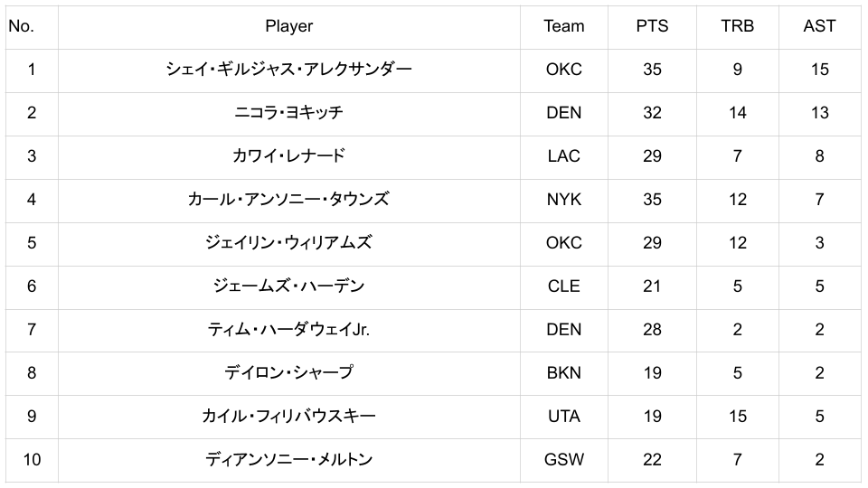This screenshot has width=868, height=488.
Task: Select ディアンソニー・メルトン player cell
Action: pyautogui.click(x=288, y=460)
